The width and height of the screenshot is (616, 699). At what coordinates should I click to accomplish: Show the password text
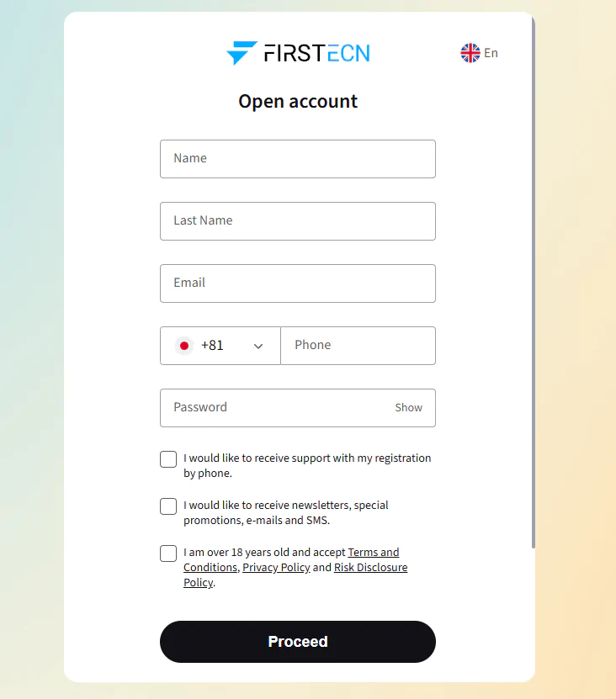(408, 408)
